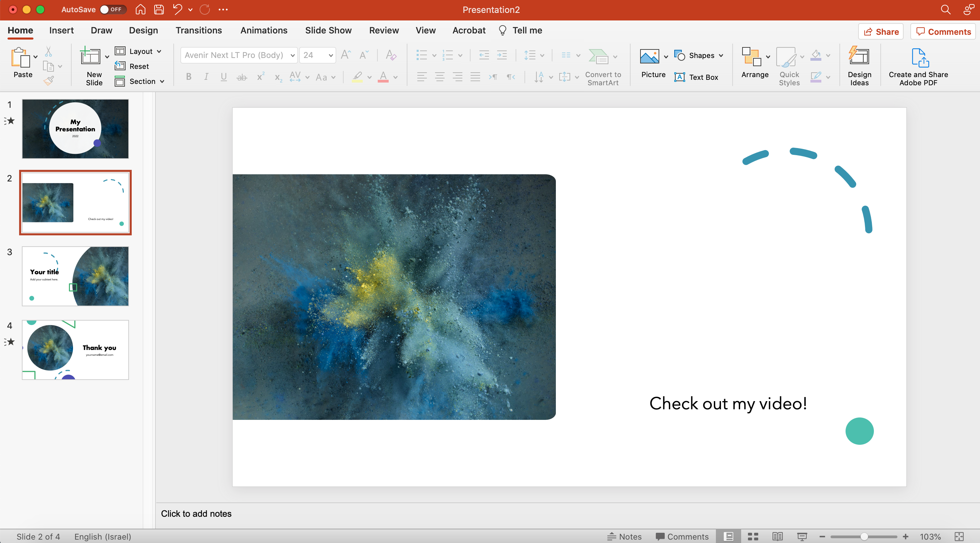The width and height of the screenshot is (980, 543).
Task: Click the Share button
Action: point(881,32)
